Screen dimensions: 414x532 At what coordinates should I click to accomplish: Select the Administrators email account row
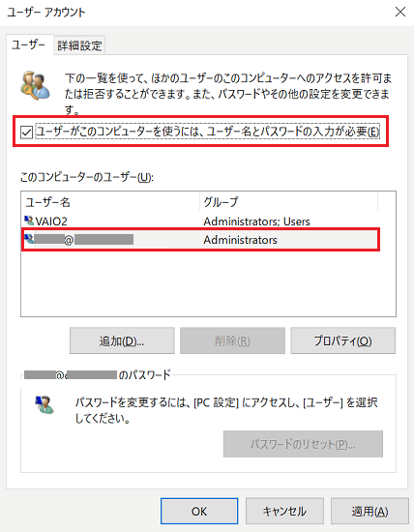[x=200, y=240]
